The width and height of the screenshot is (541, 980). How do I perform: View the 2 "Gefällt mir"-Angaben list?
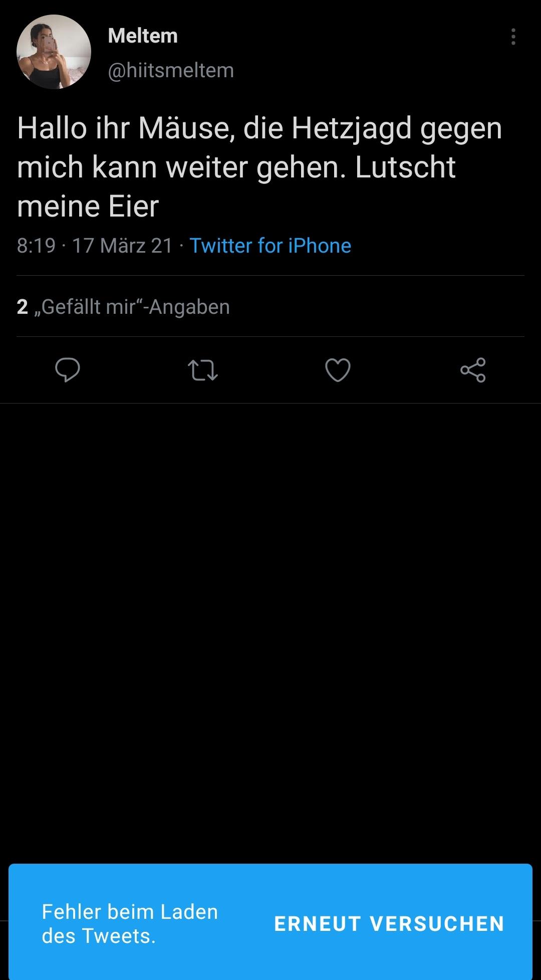(x=123, y=306)
